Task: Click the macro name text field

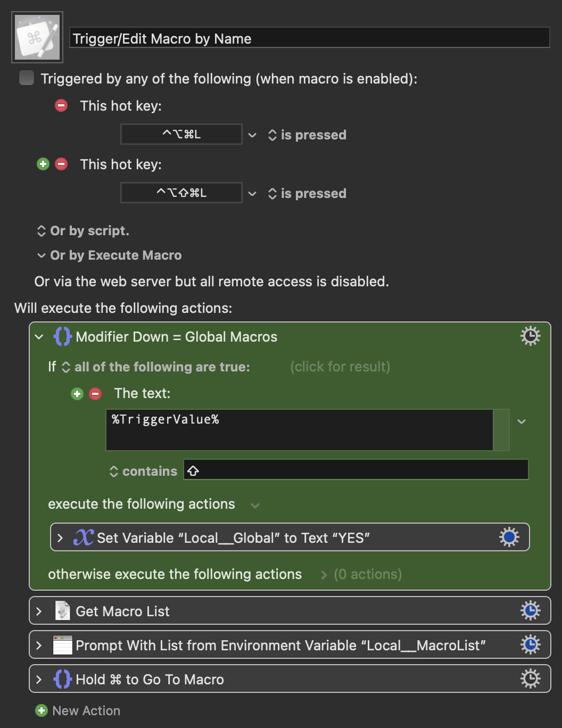Action: pos(310,38)
